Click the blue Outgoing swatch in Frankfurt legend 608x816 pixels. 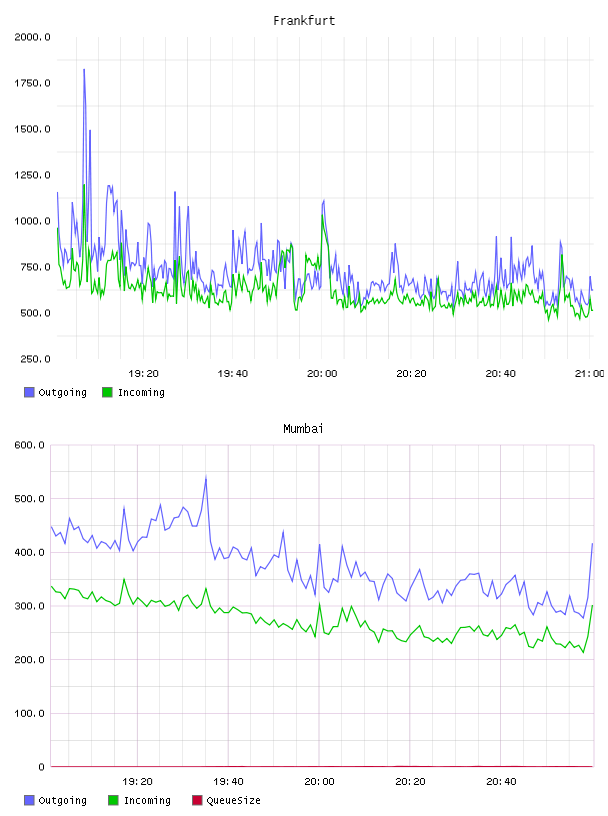[29, 392]
